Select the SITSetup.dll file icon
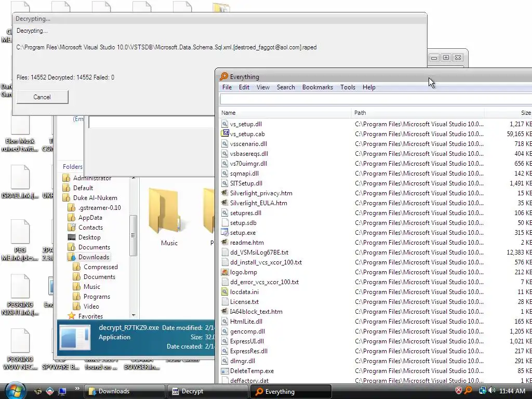This screenshot has width=532, height=399. [x=224, y=183]
